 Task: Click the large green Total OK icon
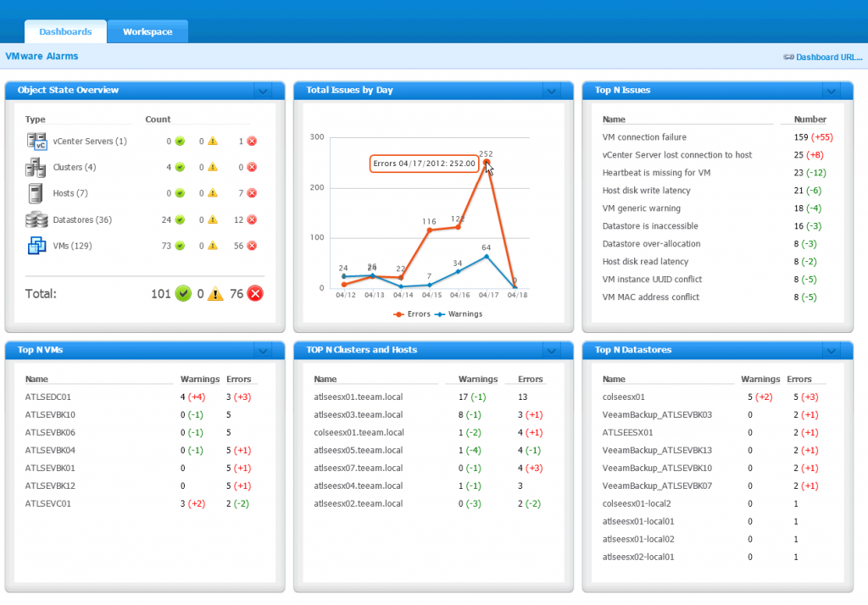click(x=183, y=293)
